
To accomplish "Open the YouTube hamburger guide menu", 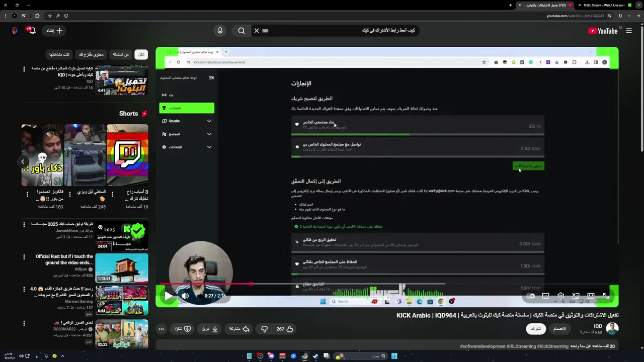I will coord(629,31).
